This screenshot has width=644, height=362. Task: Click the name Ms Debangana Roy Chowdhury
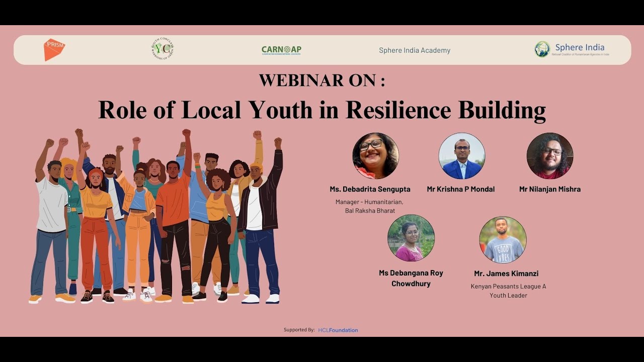coord(411,279)
